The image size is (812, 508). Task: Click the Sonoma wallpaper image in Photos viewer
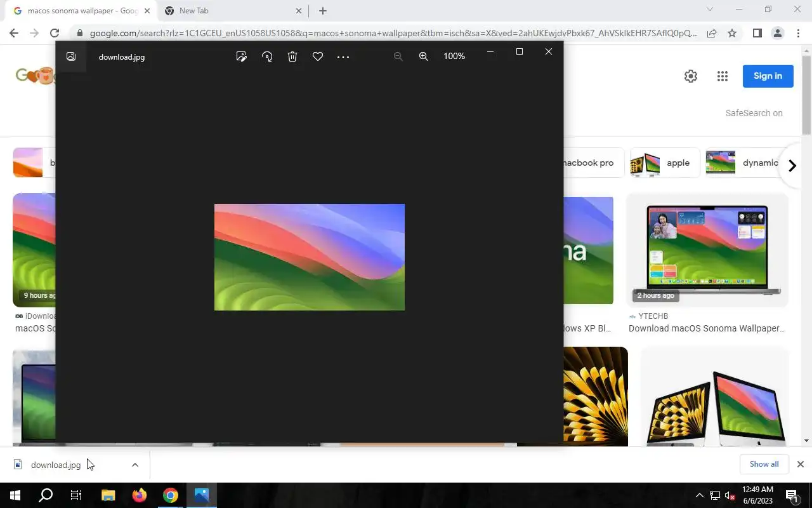point(310,257)
